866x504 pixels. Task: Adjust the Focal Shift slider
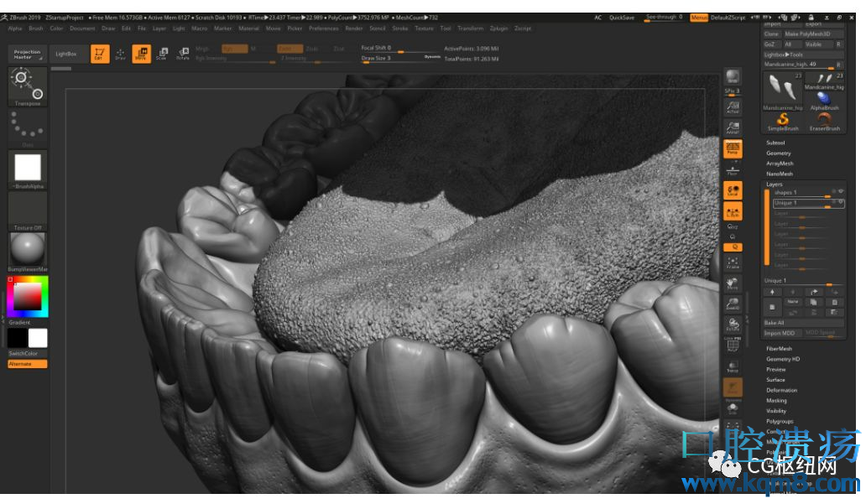(x=401, y=49)
